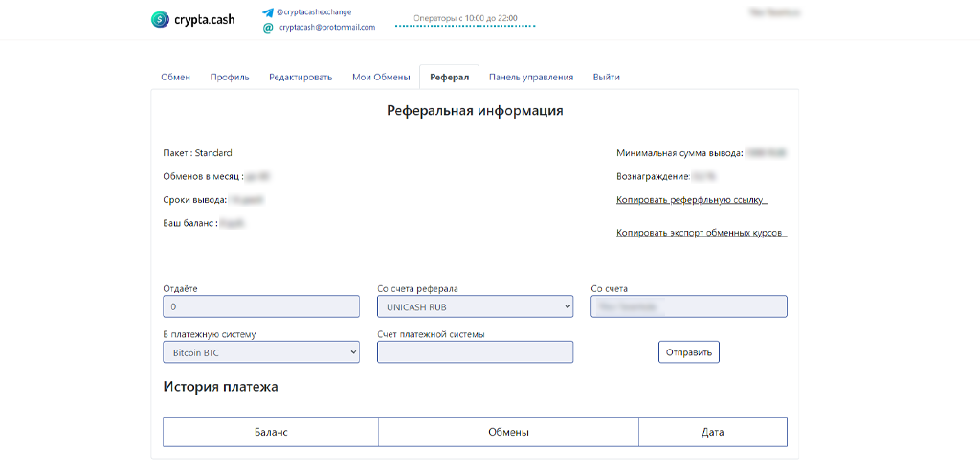Open the Профиль tab
Image resolution: width=980 pixels, height=474 pixels.
click(230, 78)
